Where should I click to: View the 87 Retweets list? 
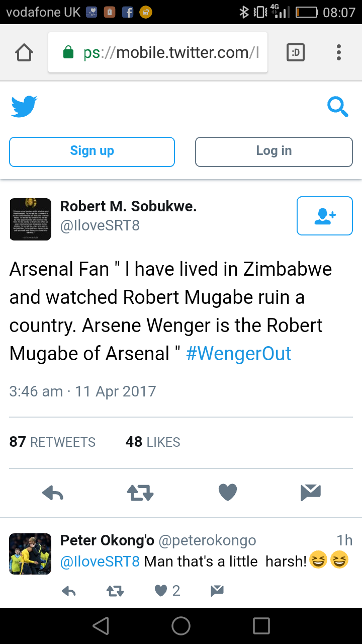pyautogui.click(x=52, y=442)
